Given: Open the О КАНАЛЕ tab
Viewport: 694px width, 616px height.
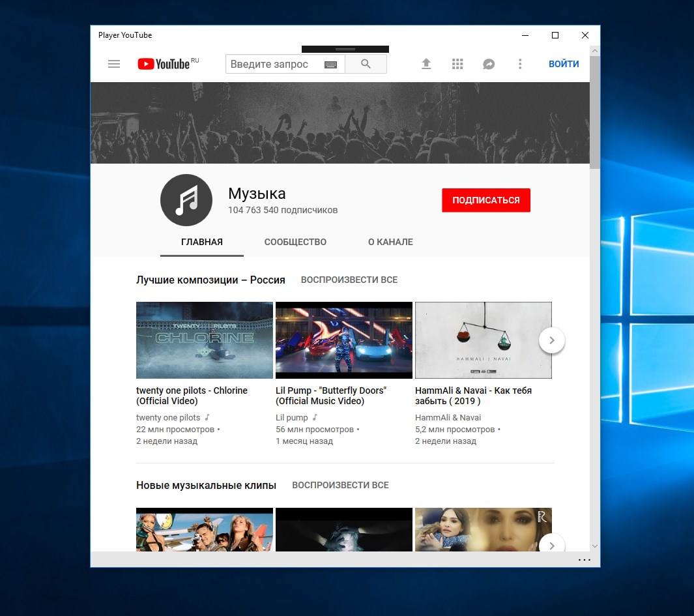Looking at the screenshot, I should (x=390, y=242).
